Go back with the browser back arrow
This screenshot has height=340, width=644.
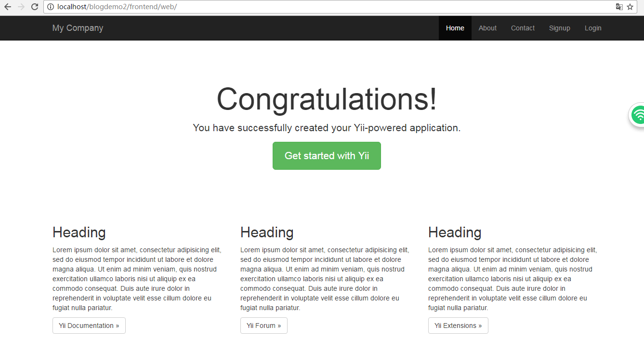point(8,7)
